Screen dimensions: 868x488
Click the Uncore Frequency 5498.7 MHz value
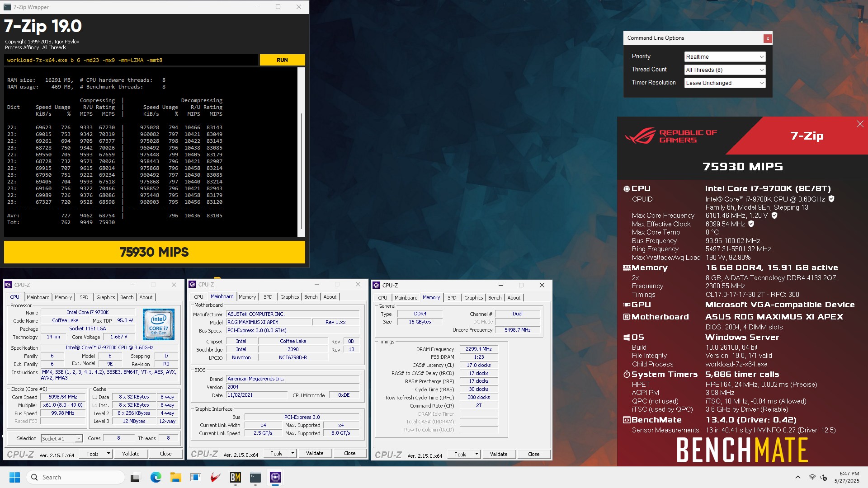point(518,330)
